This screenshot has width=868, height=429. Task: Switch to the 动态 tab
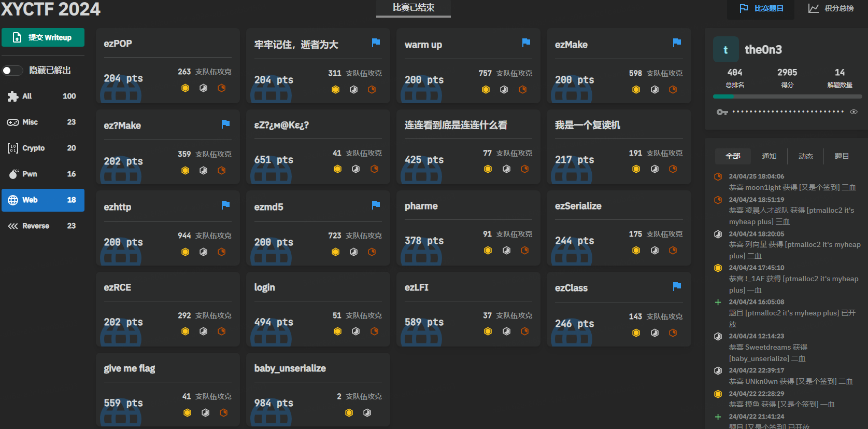[805, 156]
